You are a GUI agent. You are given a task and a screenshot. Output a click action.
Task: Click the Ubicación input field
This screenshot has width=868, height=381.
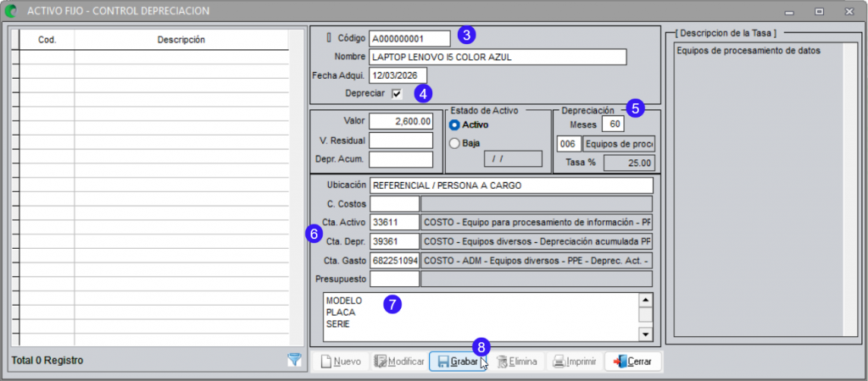point(511,185)
